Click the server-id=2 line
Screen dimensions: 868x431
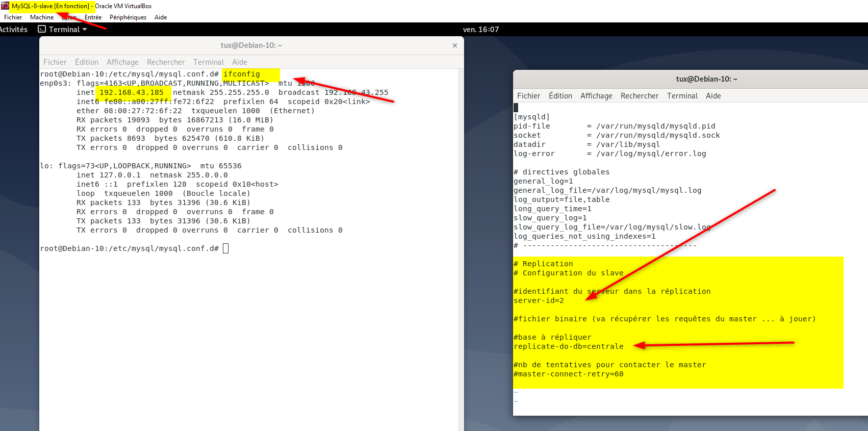point(539,300)
